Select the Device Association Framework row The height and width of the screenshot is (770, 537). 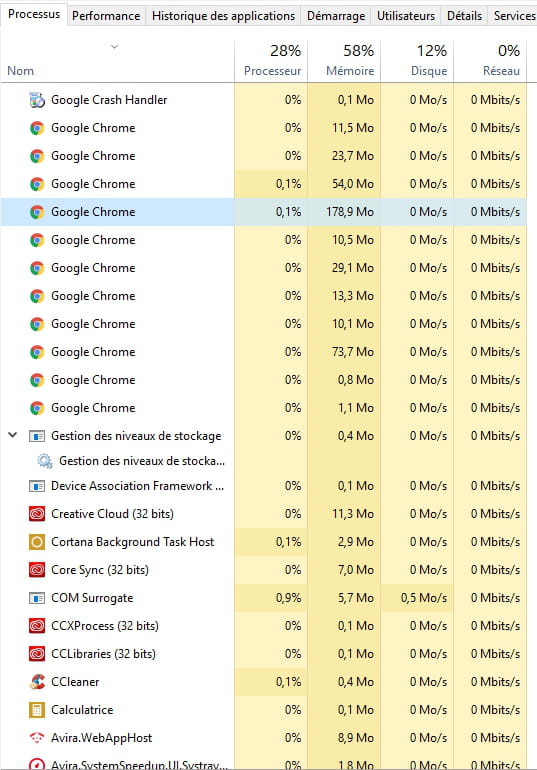[x=264, y=486]
